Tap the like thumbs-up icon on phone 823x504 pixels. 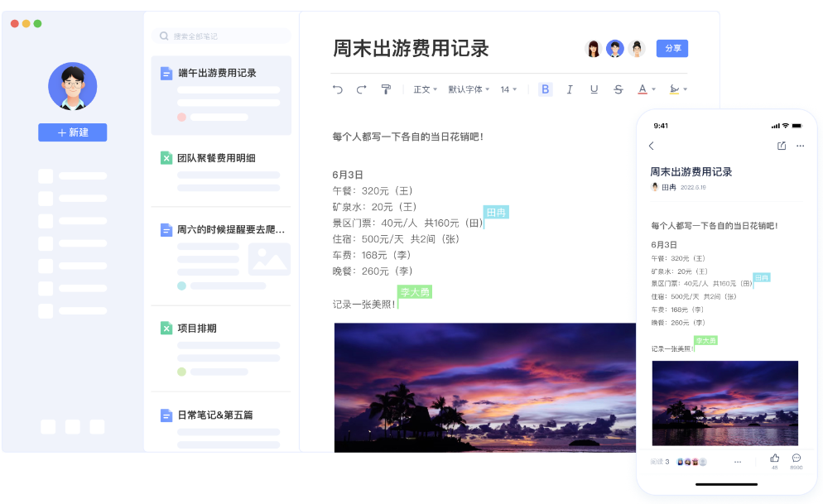[x=775, y=458]
